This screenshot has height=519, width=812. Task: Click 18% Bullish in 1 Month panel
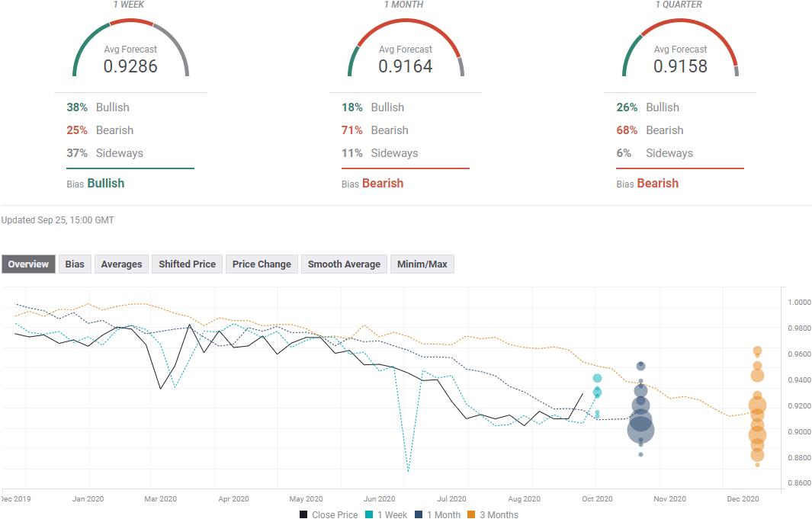coord(373,107)
